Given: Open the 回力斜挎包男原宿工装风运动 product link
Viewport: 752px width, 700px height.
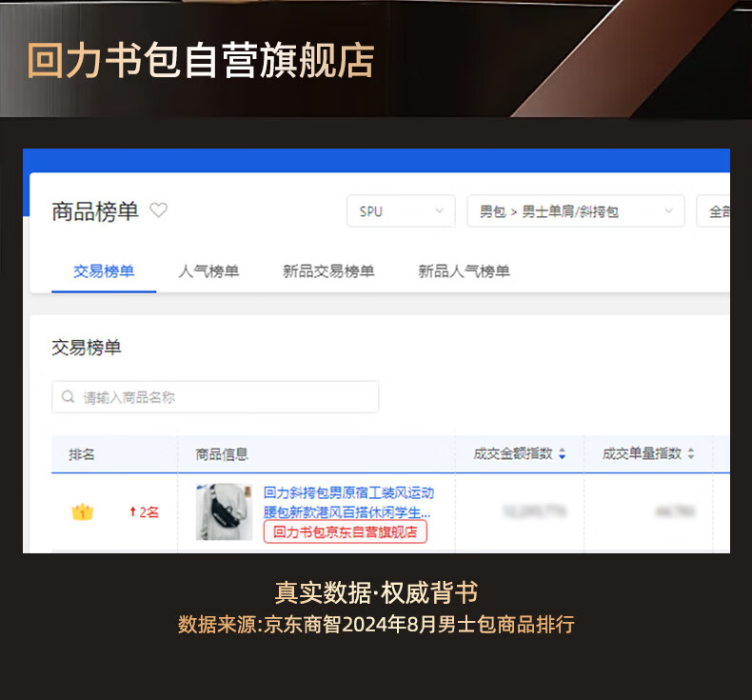Looking at the screenshot, I should point(348,502).
